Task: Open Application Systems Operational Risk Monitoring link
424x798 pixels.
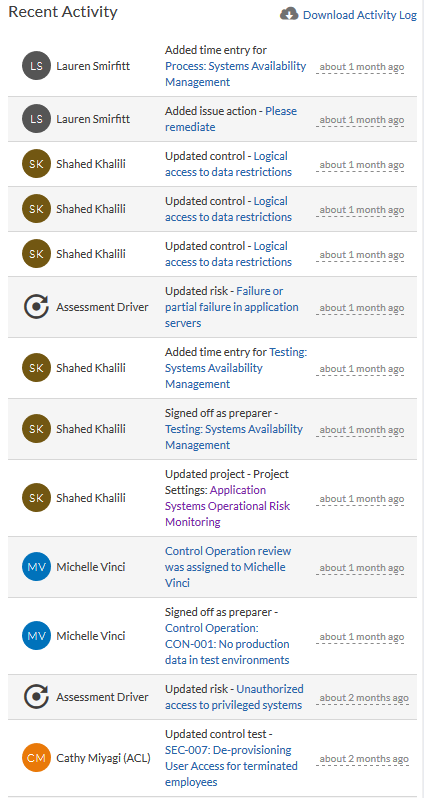Action: tap(228, 506)
